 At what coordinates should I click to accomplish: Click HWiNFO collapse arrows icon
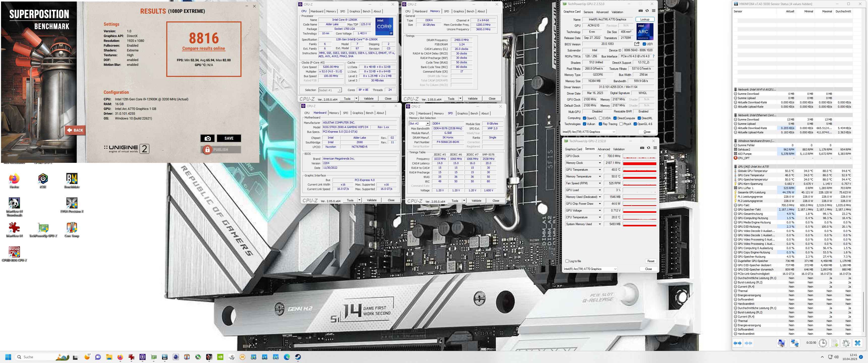coord(749,343)
